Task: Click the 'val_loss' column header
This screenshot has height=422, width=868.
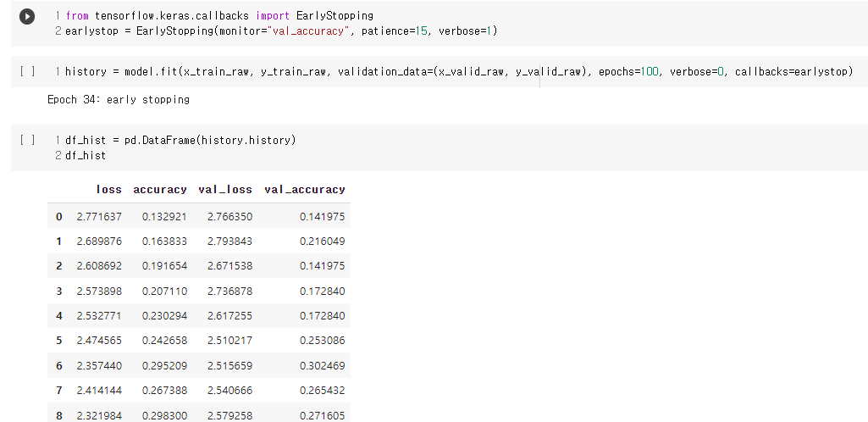Action: click(225, 190)
